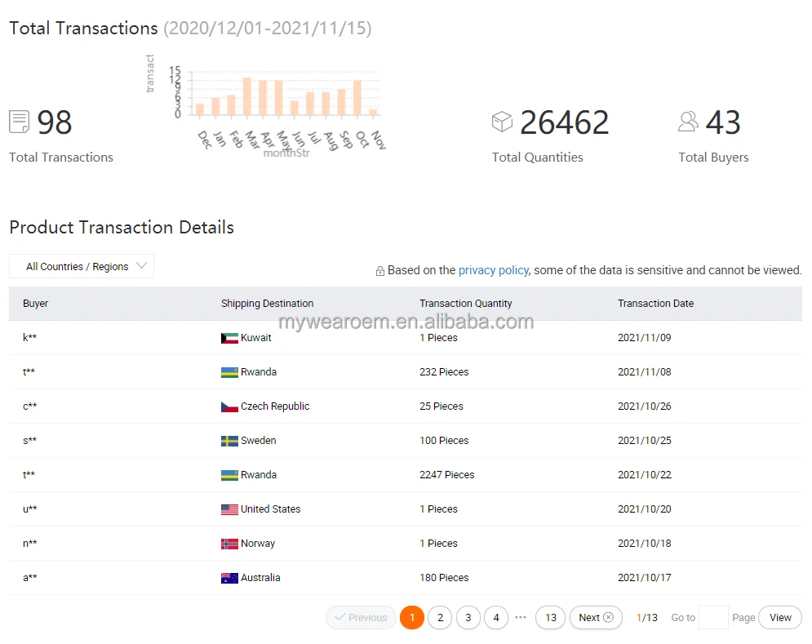Click the Australia flag icon
This screenshot has width=812, height=644.
pyautogui.click(x=229, y=578)
